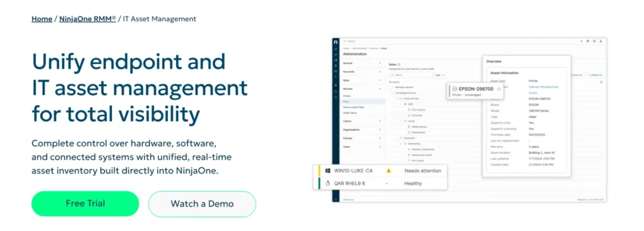Click the Windows icon beside WIN10-LUKE-CA
The image size is (644, 231).
[x=328, y=171]
